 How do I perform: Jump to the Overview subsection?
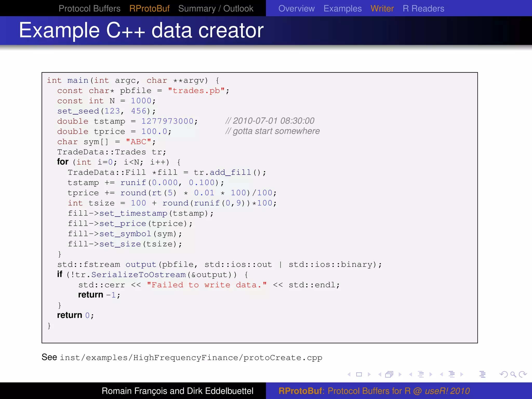point(296,9)
